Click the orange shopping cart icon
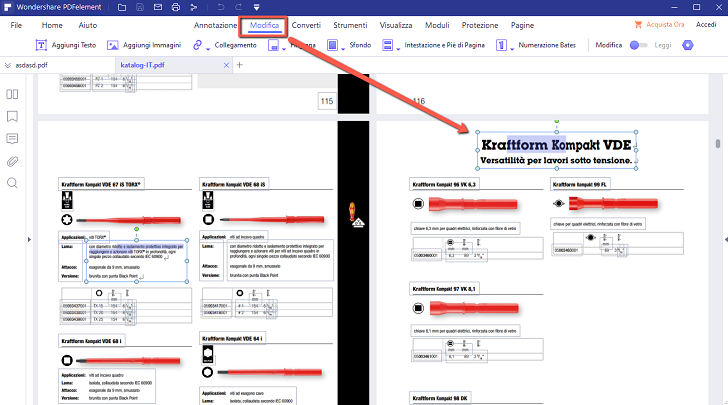The image size is (728, 405). point(638,24)
